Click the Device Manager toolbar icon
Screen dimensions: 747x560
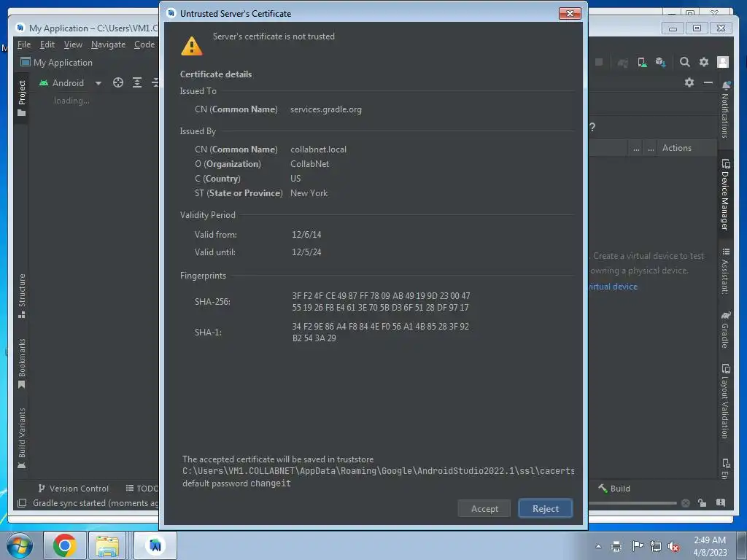click(642, 62)
